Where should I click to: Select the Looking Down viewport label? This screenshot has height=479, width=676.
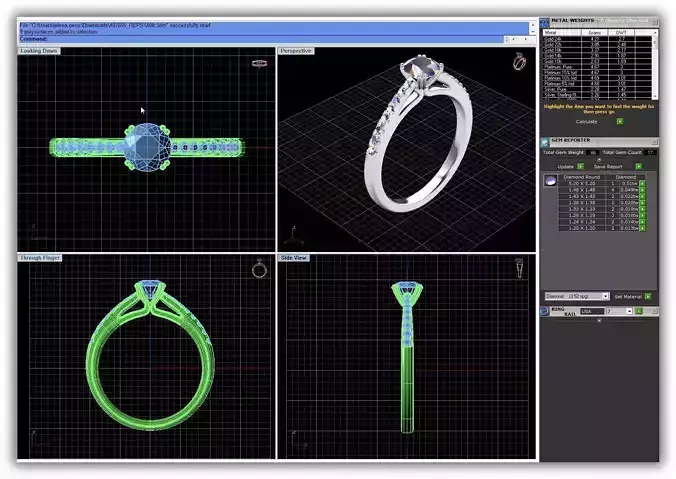(39, 51)
